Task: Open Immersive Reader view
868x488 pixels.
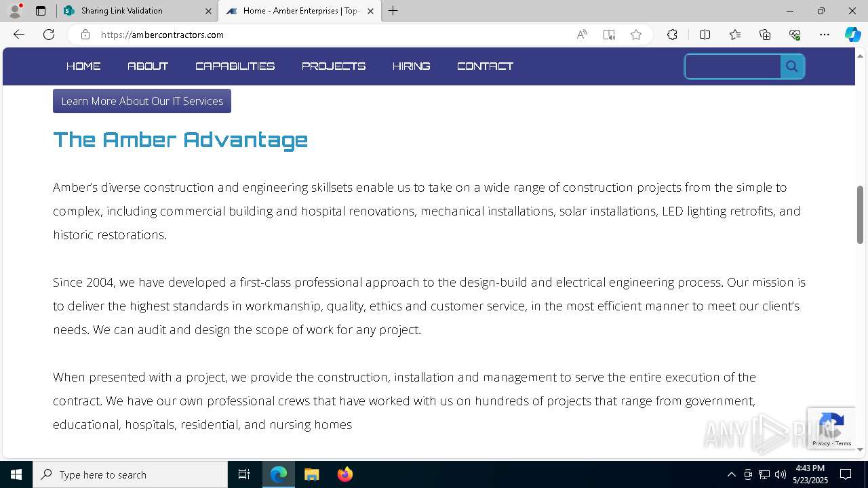Action: point(609,35)
